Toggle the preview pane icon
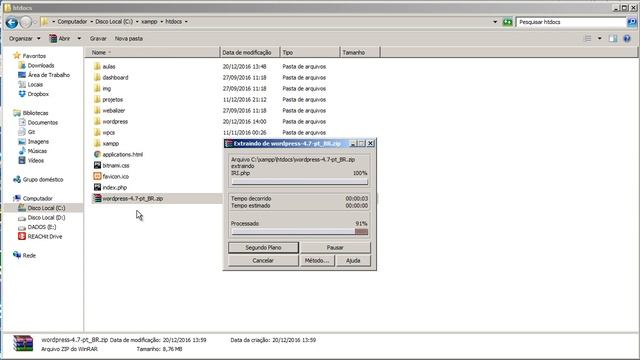The image size is (640, 360). coord(613,38)
